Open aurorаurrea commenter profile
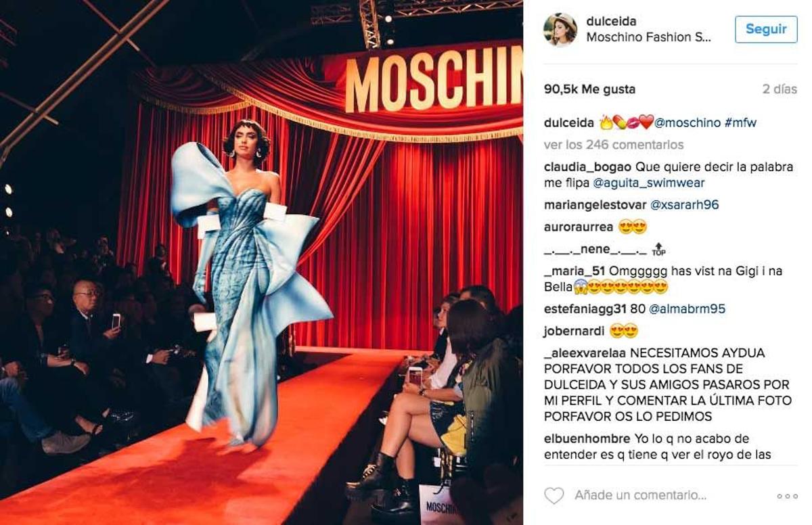The height and width of the screenshot is (525, 812). point(579,227)
